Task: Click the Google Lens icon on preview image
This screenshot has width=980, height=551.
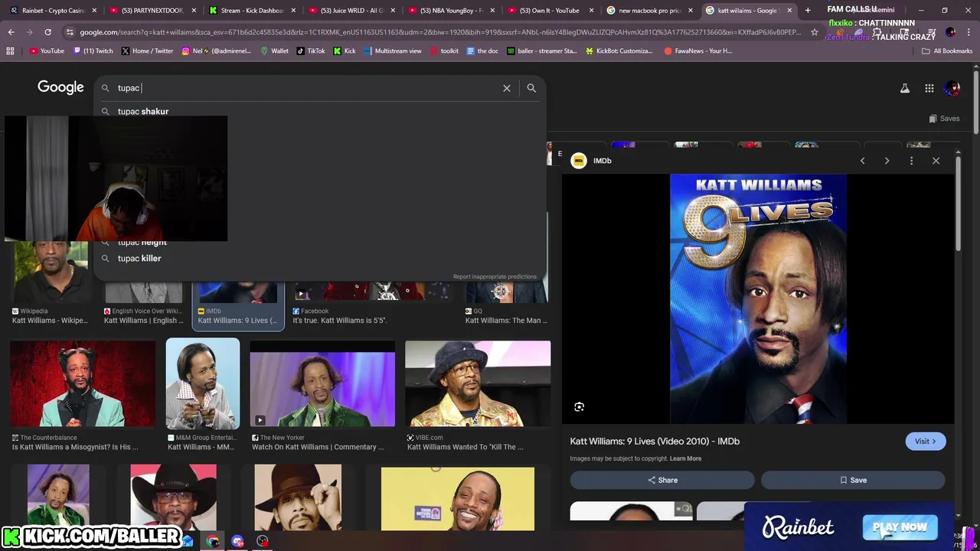Action: pos(580,407)
